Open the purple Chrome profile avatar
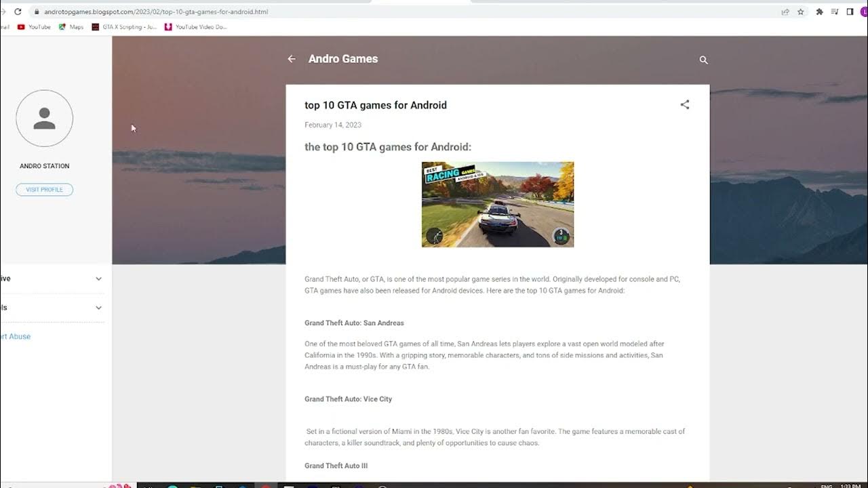 pos(864,12)
